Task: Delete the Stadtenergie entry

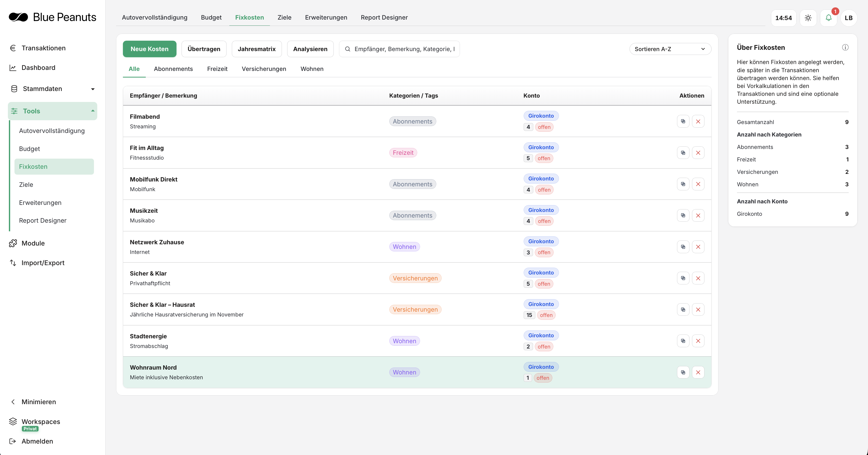Action: (x=698, y=341)
